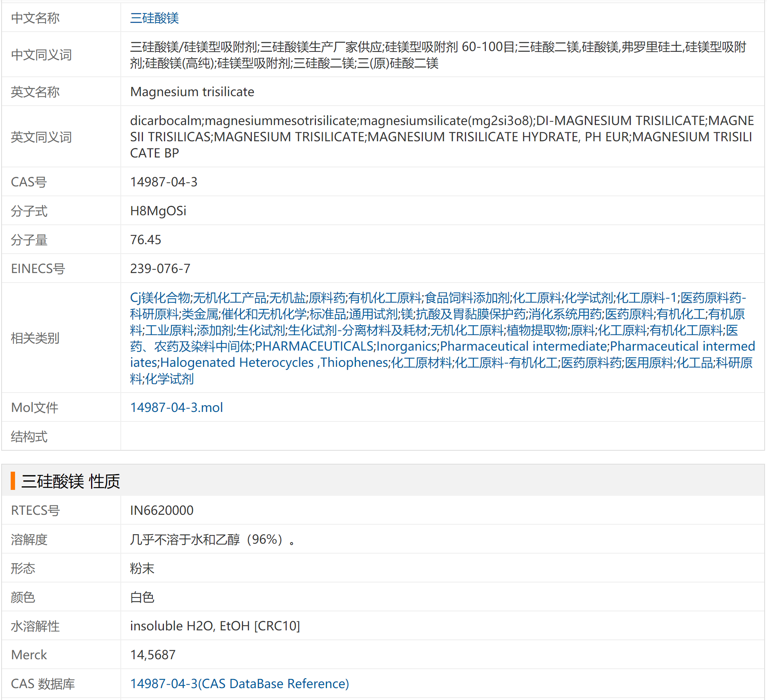Click the CAS number 14987-04-3 value cell
Viewport: 767px width, 700px height.
tap(164, 182)
